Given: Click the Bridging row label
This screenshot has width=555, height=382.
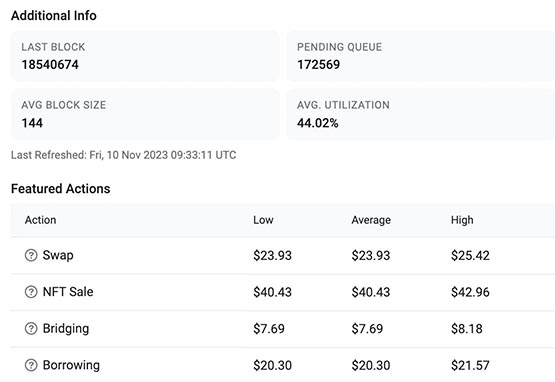Looking at the screenshot, I should (x=66, y=329).
